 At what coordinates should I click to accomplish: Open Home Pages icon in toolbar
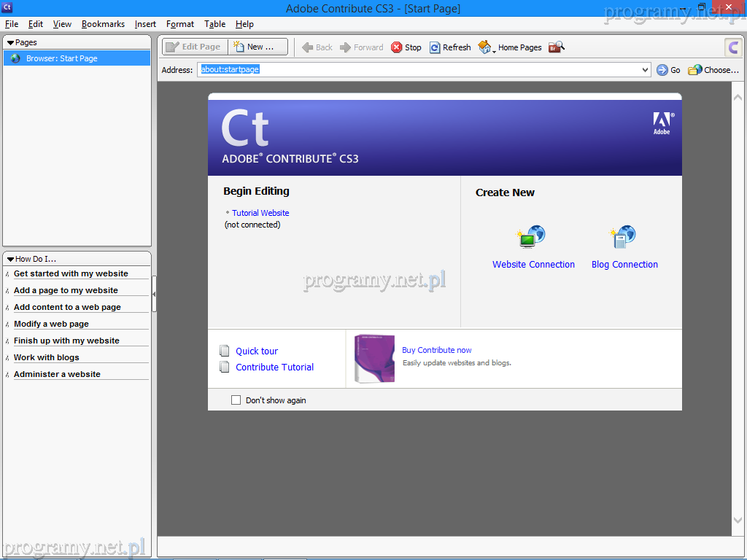(485, 47)
